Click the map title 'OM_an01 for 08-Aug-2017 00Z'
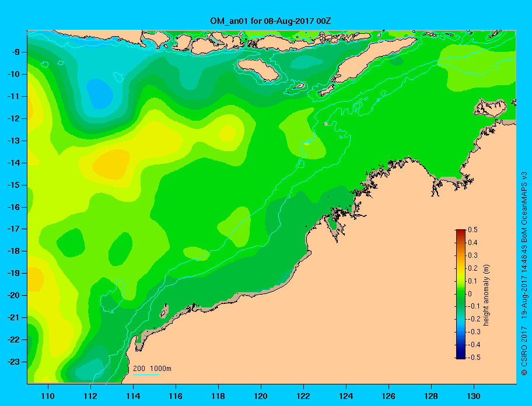This screenshot has height=406, width=532. click(x=271, y=21)
